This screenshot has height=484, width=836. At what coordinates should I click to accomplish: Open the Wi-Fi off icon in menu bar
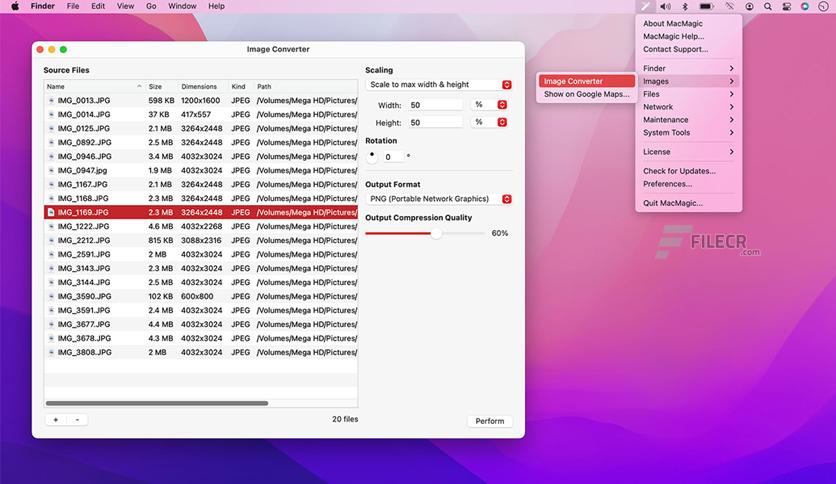(729, 6)
